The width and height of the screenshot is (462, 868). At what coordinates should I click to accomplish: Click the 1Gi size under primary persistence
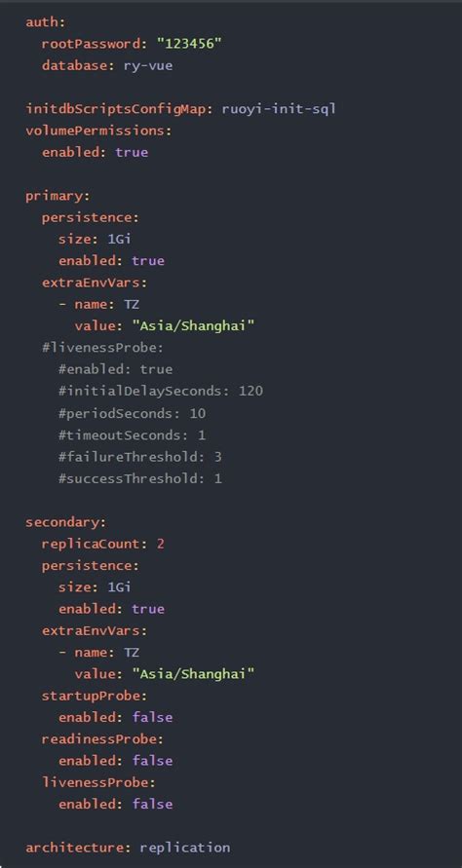[x=120, y=239]
